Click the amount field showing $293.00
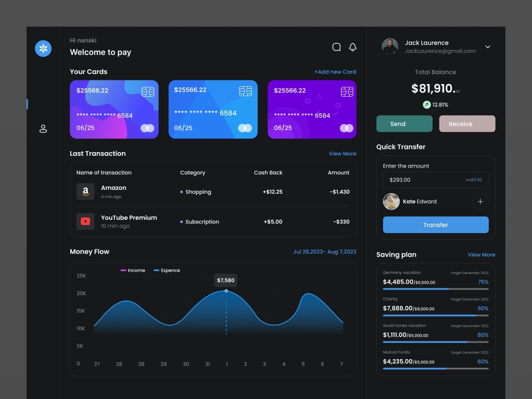Viewport: 532px width, 399px height. click(436, 180)
